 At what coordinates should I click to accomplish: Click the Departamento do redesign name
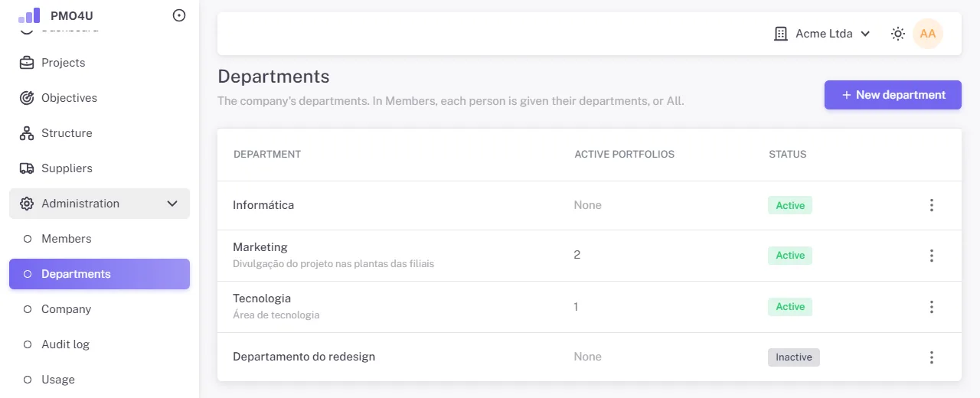[304, 357]
